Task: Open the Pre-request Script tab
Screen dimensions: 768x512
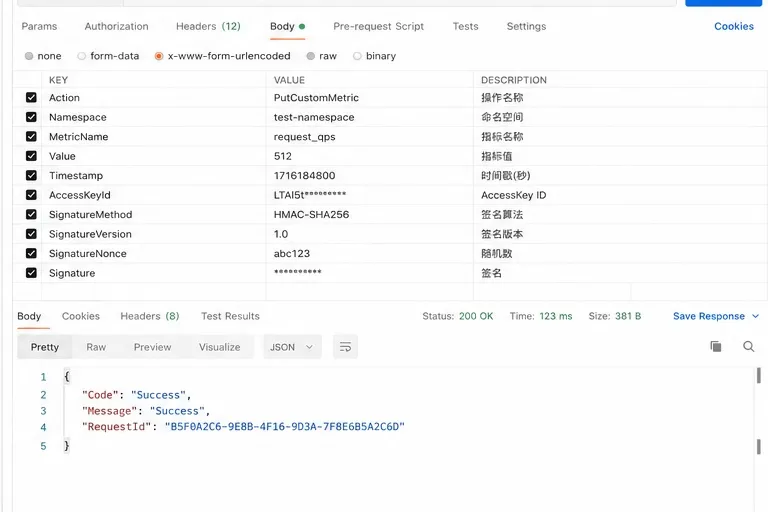Action: 378,26
